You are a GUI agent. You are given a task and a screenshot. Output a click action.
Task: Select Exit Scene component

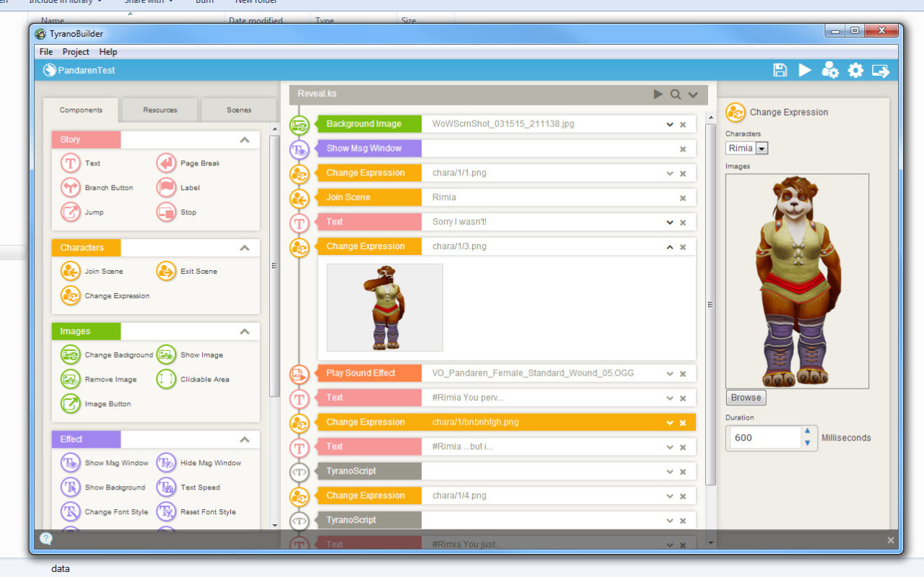pos(187,272)
